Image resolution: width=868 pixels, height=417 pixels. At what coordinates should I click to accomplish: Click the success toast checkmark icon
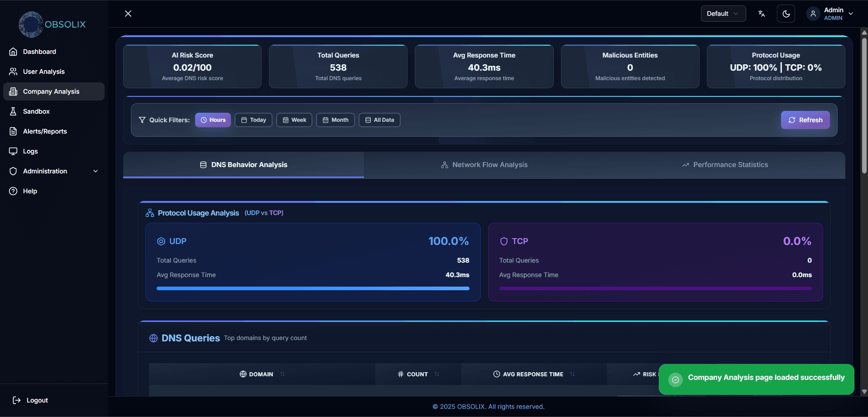(x=676, y=380)
